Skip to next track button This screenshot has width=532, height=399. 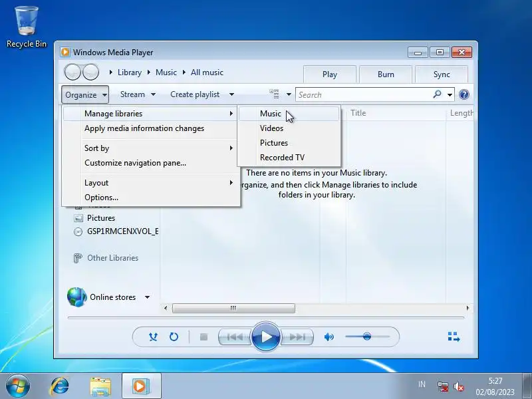pos(297,337)
